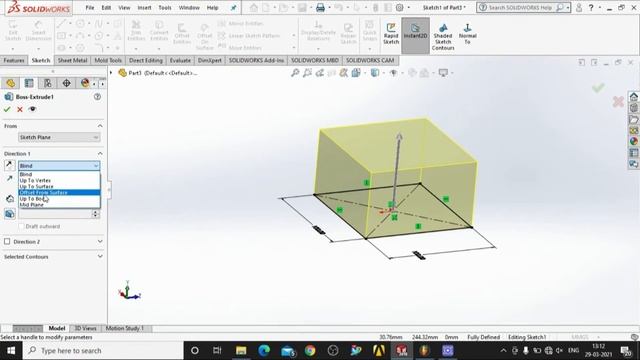
Task: Expand the Direction 2 section chevron
Action: (x=100, y=241)
